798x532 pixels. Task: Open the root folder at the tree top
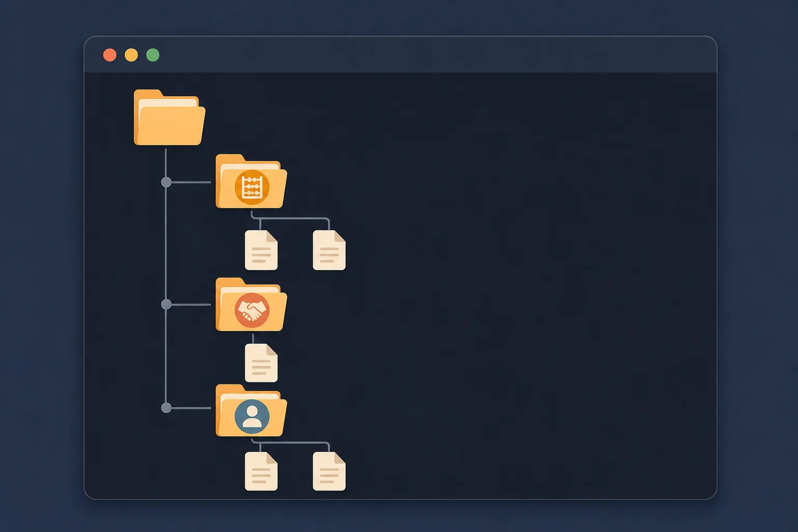point(169,117)
